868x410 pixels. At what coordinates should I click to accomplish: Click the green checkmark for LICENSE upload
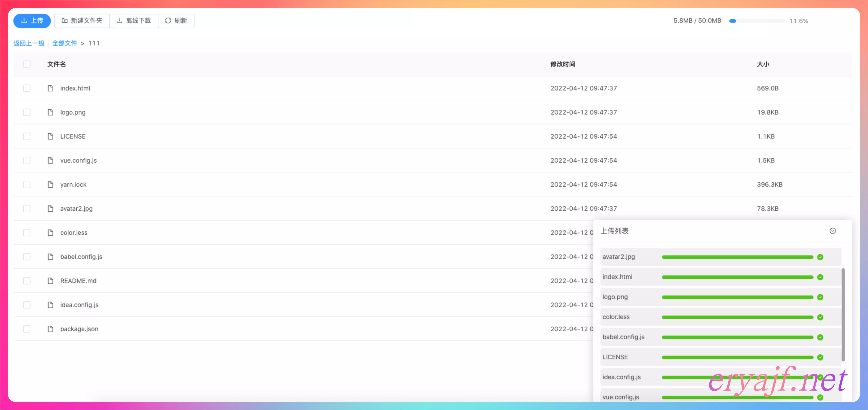pyautogui.click(x=820, y=357)
